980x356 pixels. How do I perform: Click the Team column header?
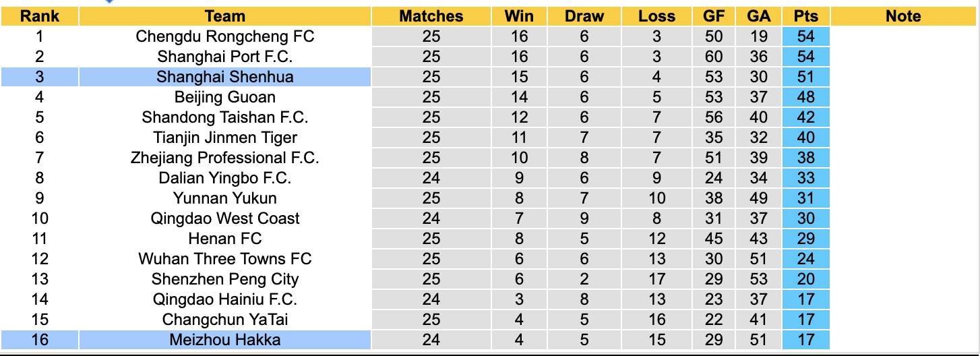[x=225, y=16]
